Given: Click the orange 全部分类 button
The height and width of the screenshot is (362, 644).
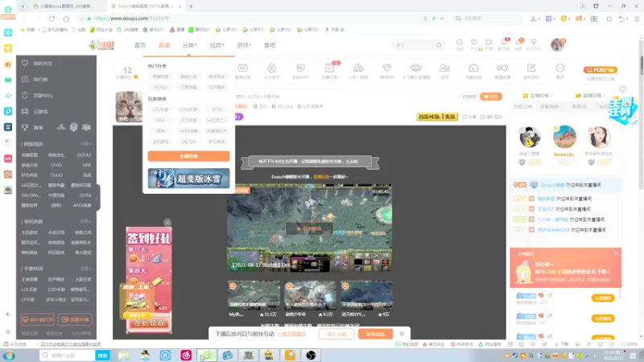Looking at the screenshot, I should coord(188,156).
